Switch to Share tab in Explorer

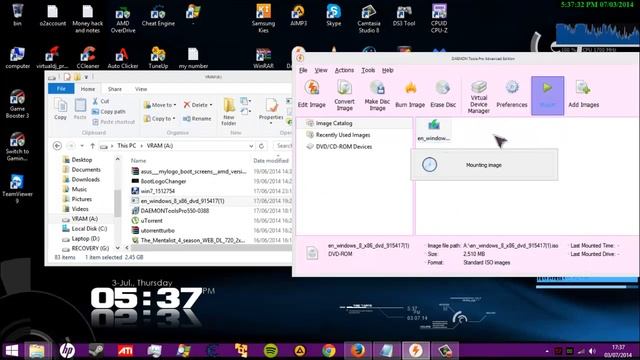pos(115,89)
